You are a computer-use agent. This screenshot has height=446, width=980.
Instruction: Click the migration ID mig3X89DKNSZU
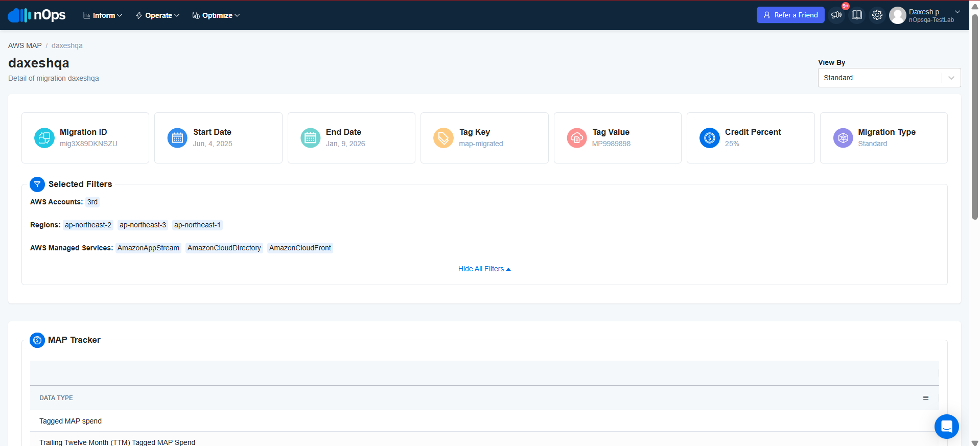click(x=88, y=144)
